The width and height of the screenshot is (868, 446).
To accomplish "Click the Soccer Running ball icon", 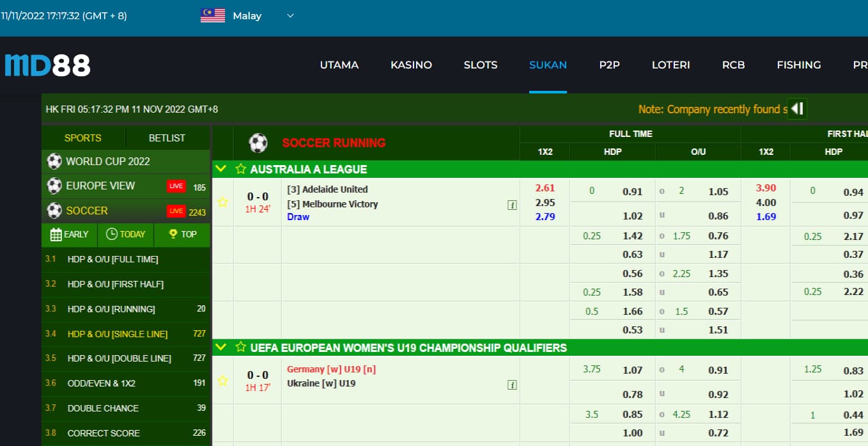I will coord(258,143).
